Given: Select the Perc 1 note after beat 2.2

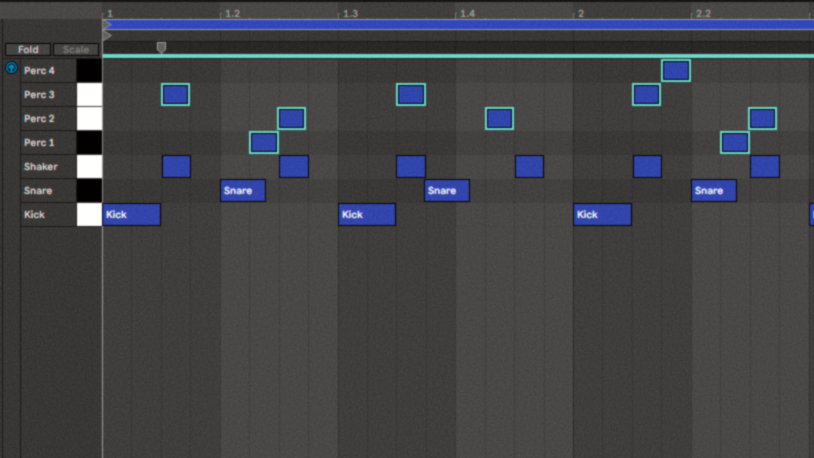Looking at the screenshot, I should click(735, 142).
